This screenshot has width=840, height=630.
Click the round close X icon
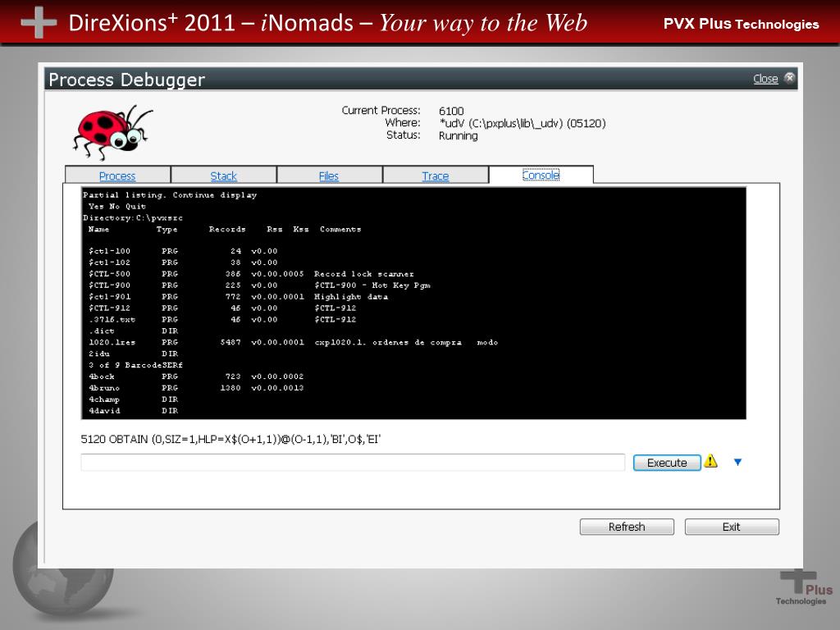coord(789,78)
